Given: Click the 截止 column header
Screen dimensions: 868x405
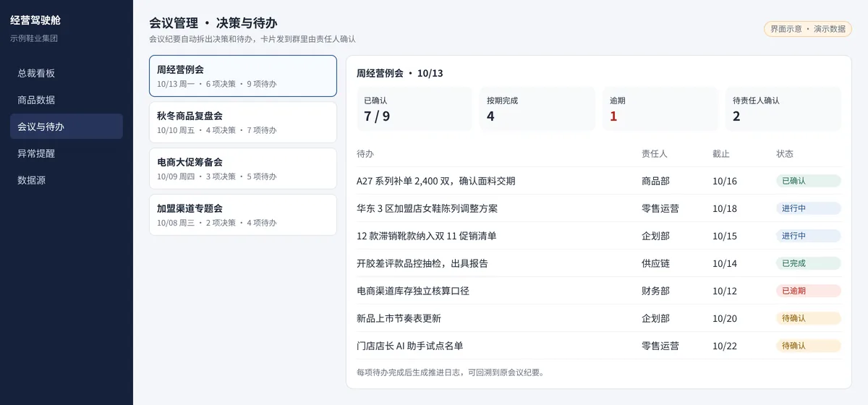Looking at the screenshot, I should point(721,154).
